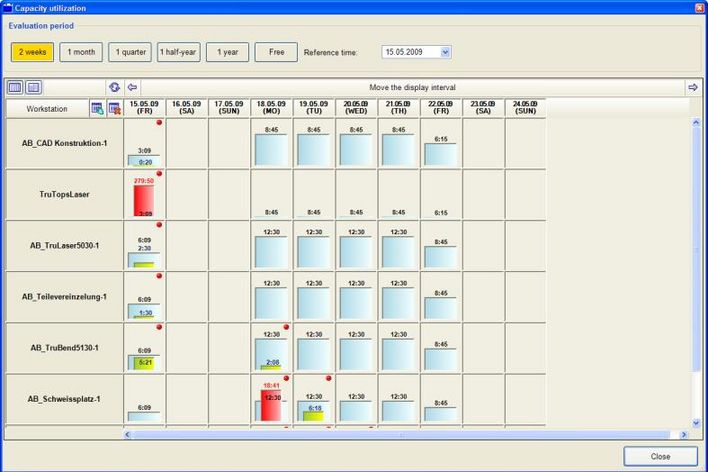Click the refresh display icon
This screenshot has height=472, width=708.
pos(115,87)
